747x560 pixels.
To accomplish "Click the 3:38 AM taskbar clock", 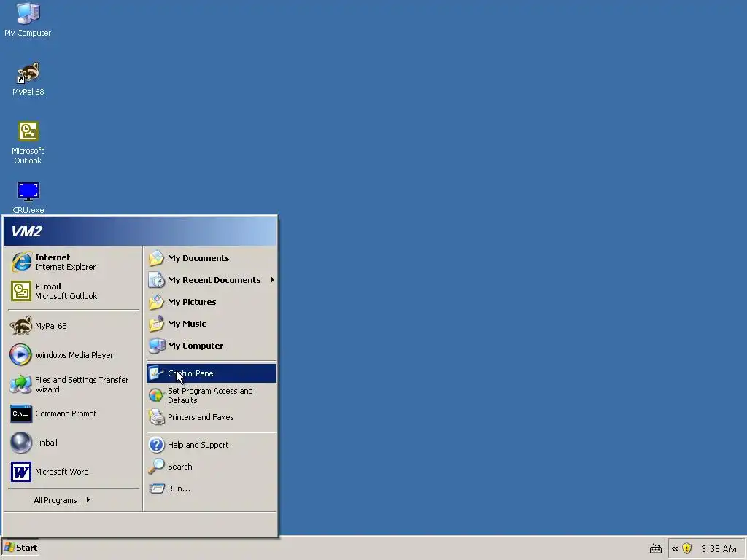I will (x=719, y=549).
